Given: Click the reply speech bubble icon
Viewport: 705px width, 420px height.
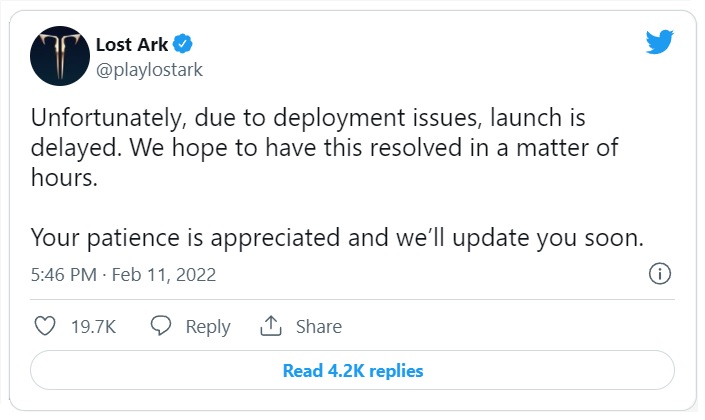Looking at the screenshot, I should point(161,326).
